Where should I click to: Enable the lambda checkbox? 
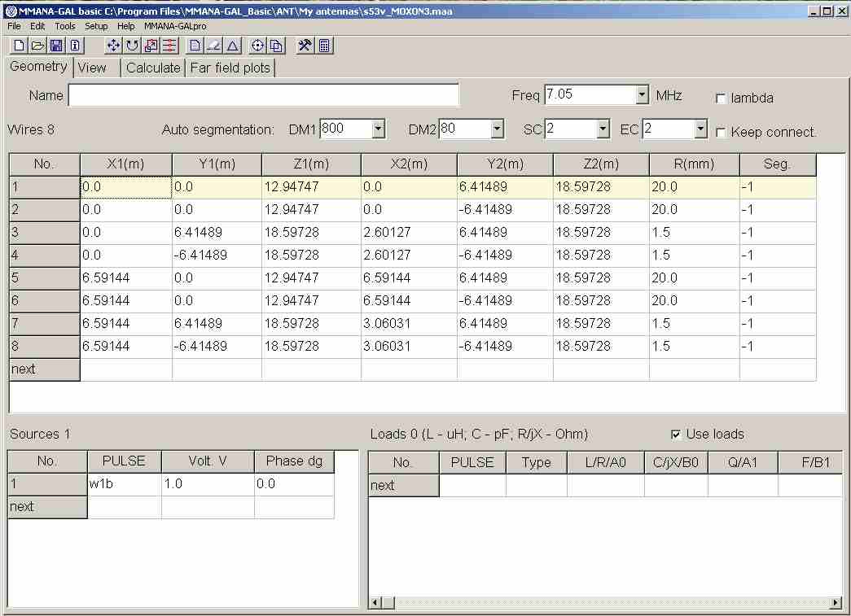click(x=721, y=98)
